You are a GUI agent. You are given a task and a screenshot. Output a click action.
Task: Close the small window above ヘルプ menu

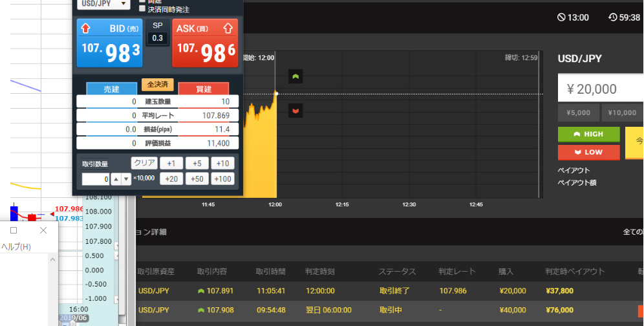[43, 230]
